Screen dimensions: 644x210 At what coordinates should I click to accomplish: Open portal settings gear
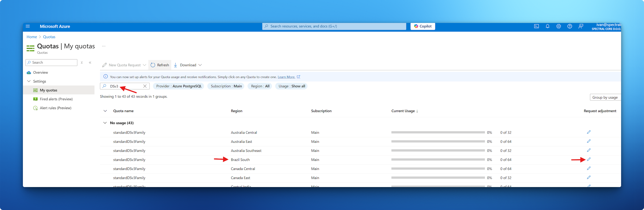[x=559, y=26]
